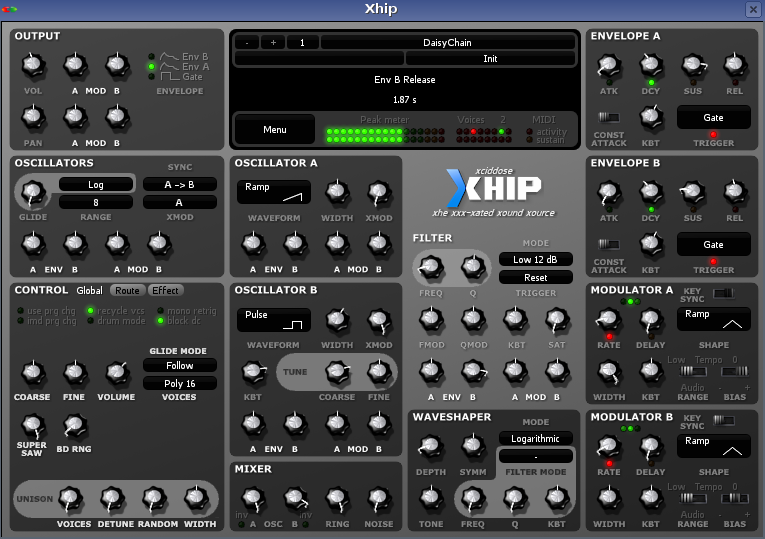Open Envelope A Gate trigger selector
The width and height of the screenshot is (765, 539).
tap(713, 118)
